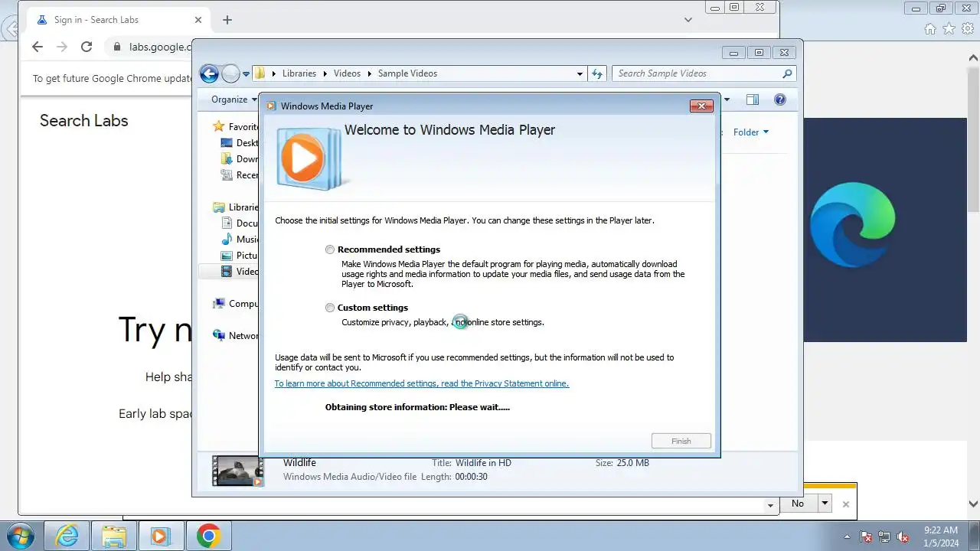
Task: Click the lock icon in Chrome address bar
Action: pos(117,47)
